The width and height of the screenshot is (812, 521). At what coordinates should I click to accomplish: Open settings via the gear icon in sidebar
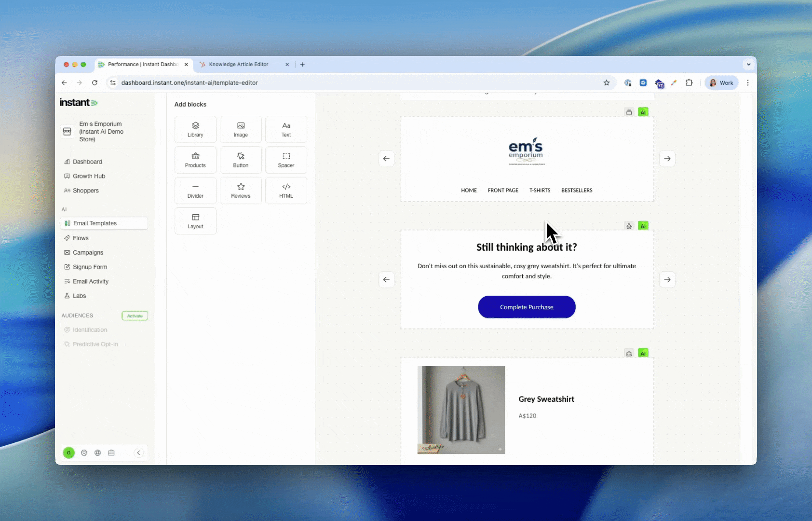pyautogui.click(x=84, y=452)
